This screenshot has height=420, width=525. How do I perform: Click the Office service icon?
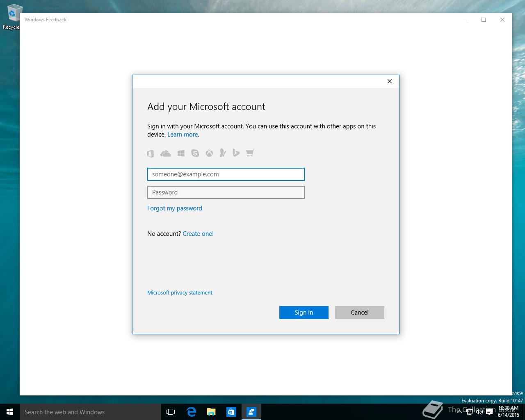coord(151,153)
